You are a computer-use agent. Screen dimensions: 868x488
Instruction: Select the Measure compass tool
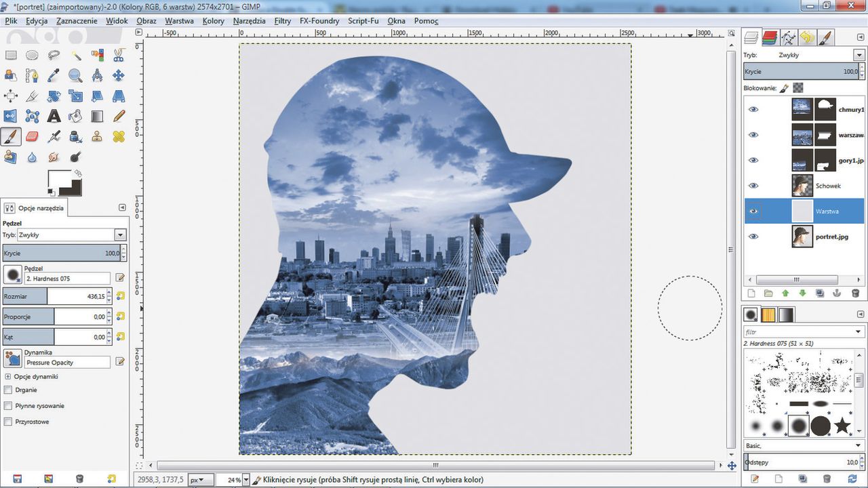[97, 76]
